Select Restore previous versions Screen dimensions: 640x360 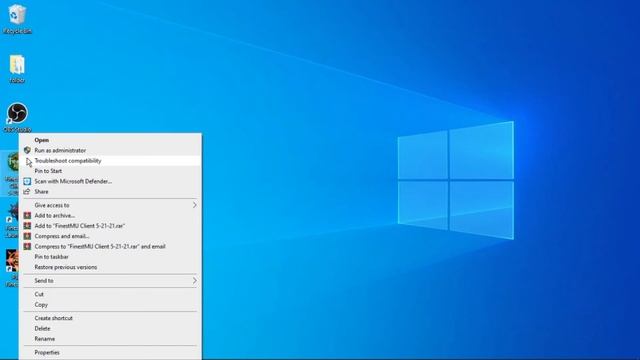coord(110,267)
